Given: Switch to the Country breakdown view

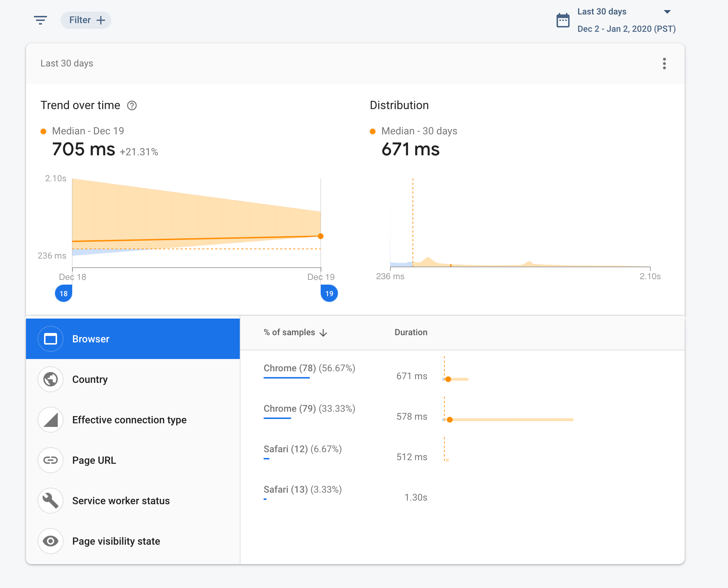Looking at the screenshot, I should 90,379.
